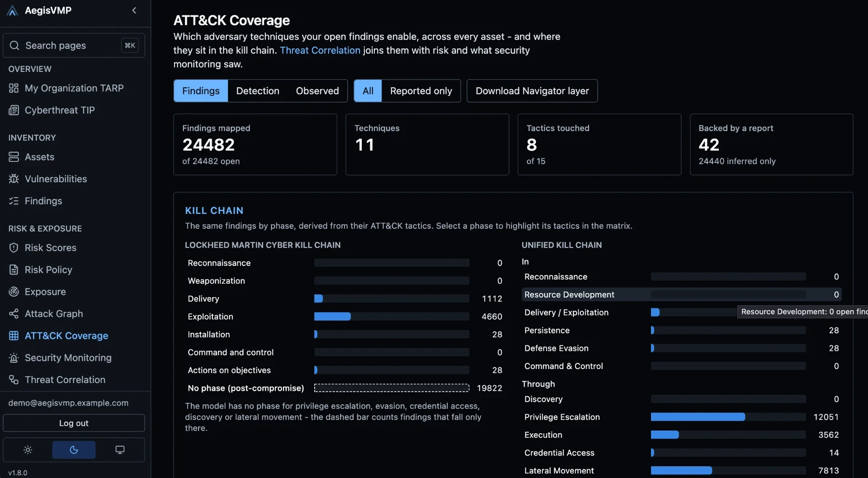Click the Vulnerabilities bug icon
The width and height of the screenshot is (868, 478).
14,179
